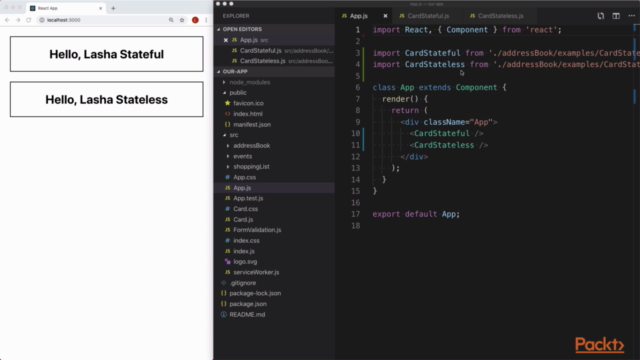The height and width of the screenshot is (360, 640).
Task: Bookmark this page with the star icon
Action: tap(182, 20)
